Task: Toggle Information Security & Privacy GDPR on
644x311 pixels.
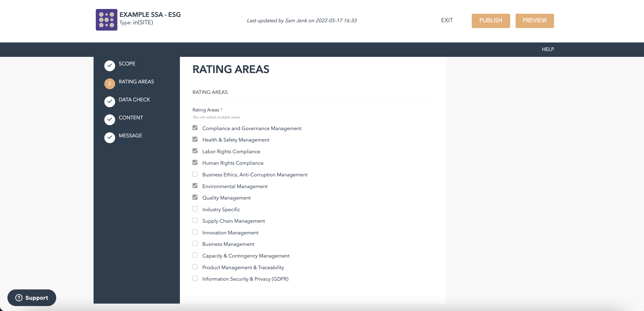Action: (x=195, y=279)
